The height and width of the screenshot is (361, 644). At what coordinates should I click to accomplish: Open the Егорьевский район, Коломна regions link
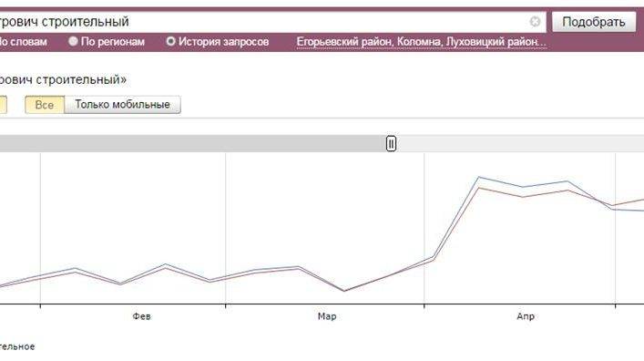[x=422, y=42]
